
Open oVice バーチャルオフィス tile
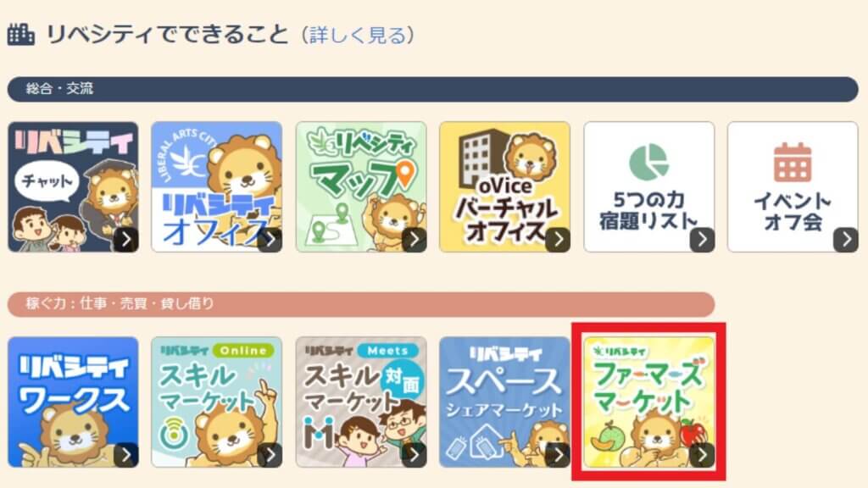pyautogui.click(x=505, y=187)
